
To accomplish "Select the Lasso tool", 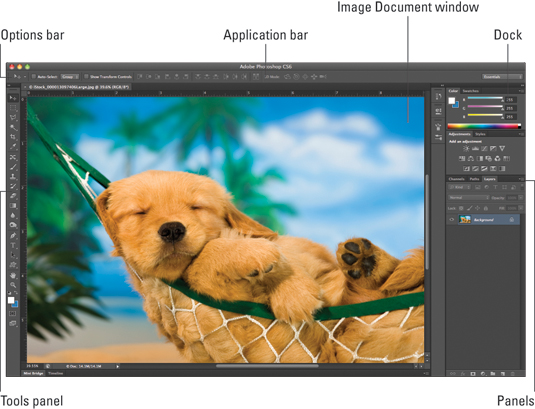I will tap(13, 118).
